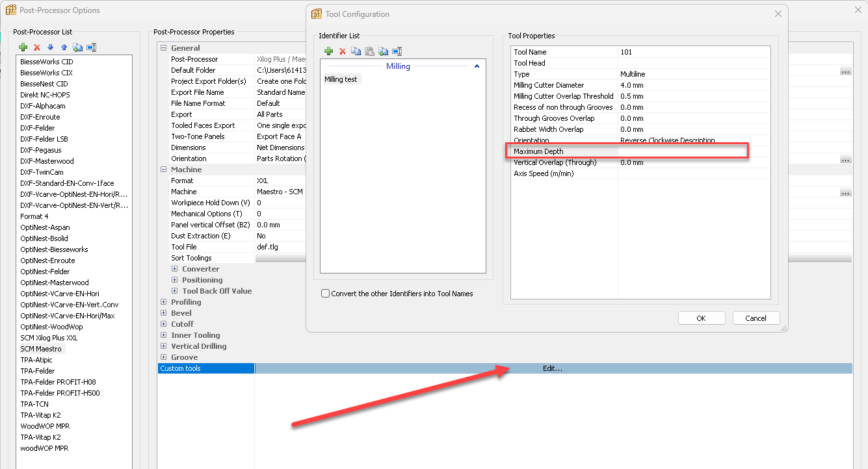Expand the Vertical Drilling section
Image resolution: width=868 pixels, height=469 pixels.
point(163,346)
